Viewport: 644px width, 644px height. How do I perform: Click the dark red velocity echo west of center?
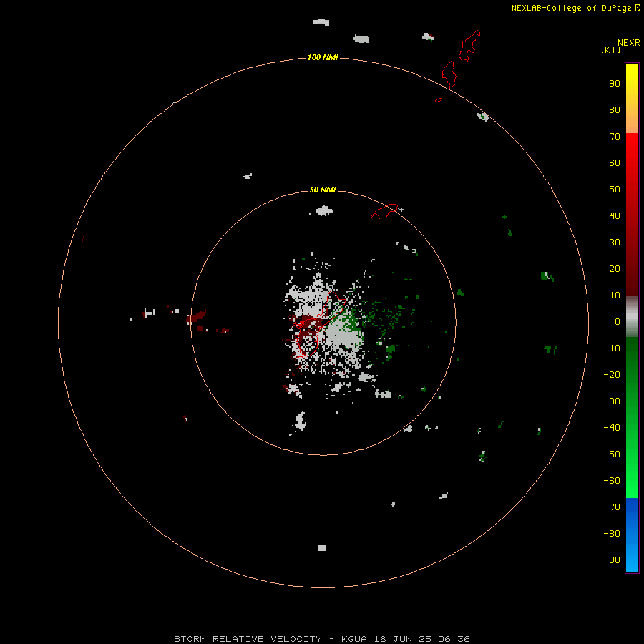click(x=196, y=317)
